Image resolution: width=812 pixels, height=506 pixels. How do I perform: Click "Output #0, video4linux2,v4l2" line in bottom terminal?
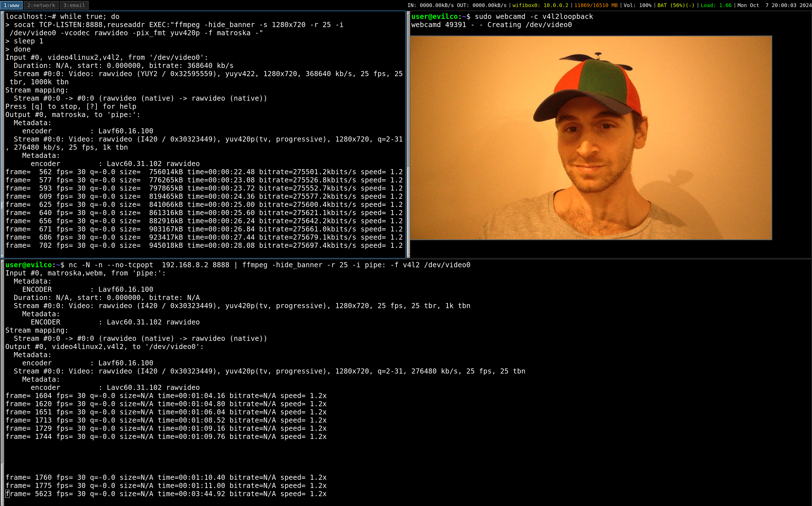104,347
